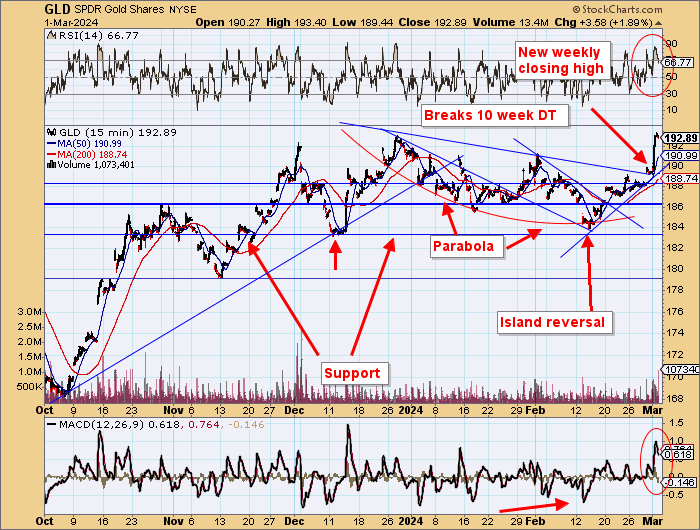Click the 192.89 last price tag on axis
Viewport: 700px width, 530px height.
681,138
